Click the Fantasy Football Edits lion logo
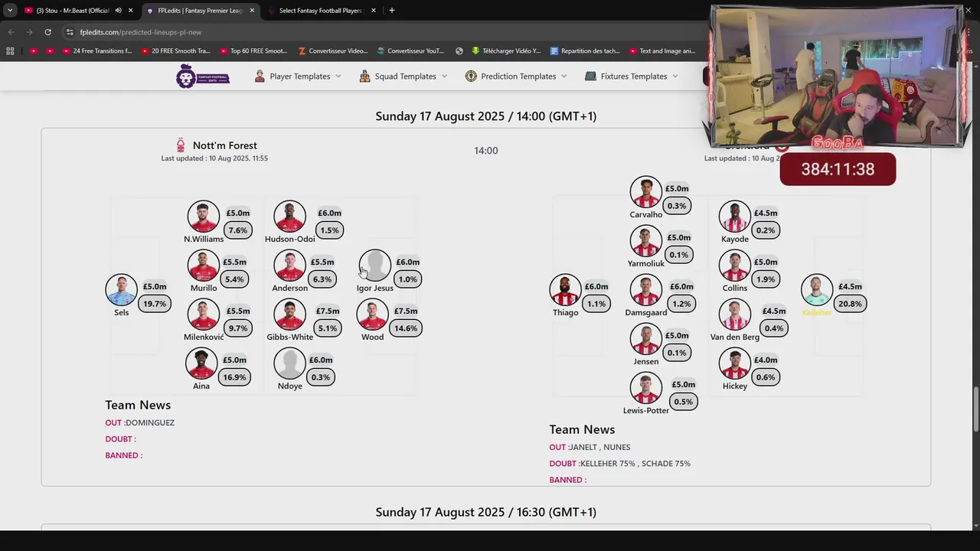The width and height of the screenshot is (980, 551). [202, 76]
